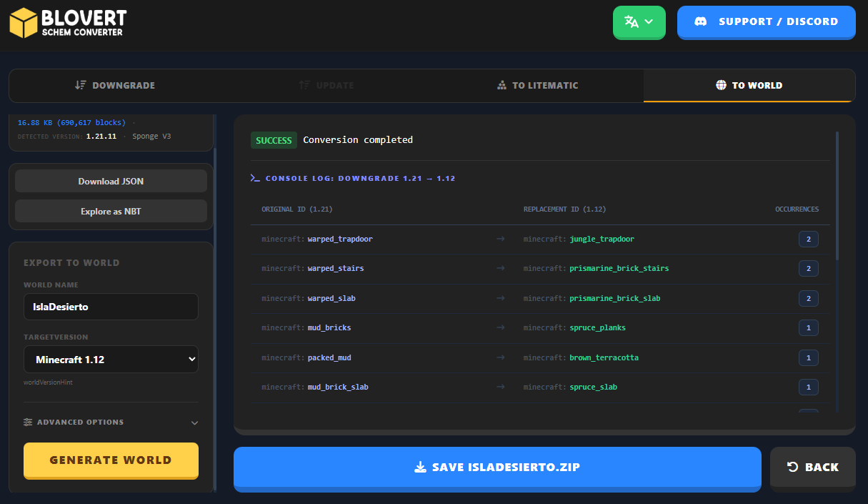Click occurrences badge for warped_trapdoor row

click(809, 239)
